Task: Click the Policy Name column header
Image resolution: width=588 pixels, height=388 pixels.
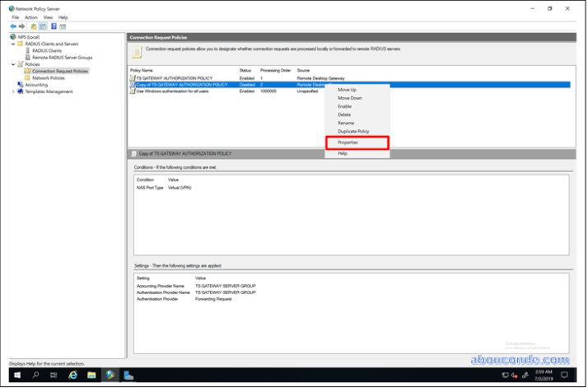Action: 142,71
